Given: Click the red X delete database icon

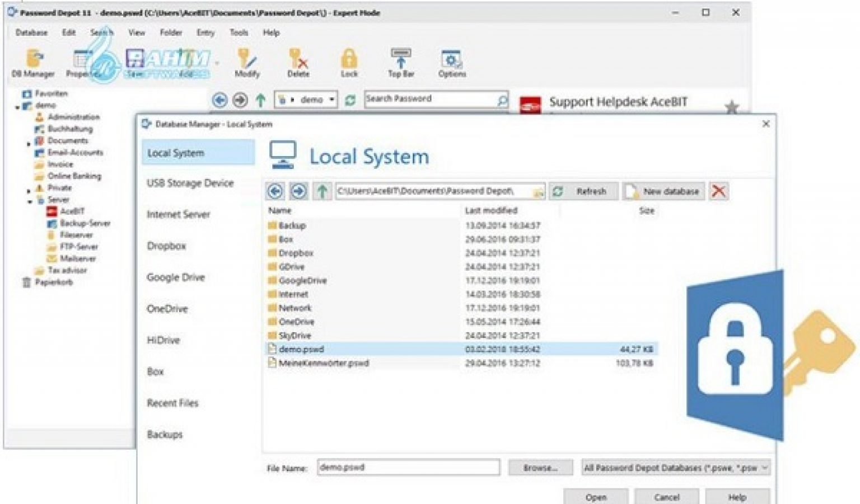Looking at the screenshot, I should tap(718, 191).
